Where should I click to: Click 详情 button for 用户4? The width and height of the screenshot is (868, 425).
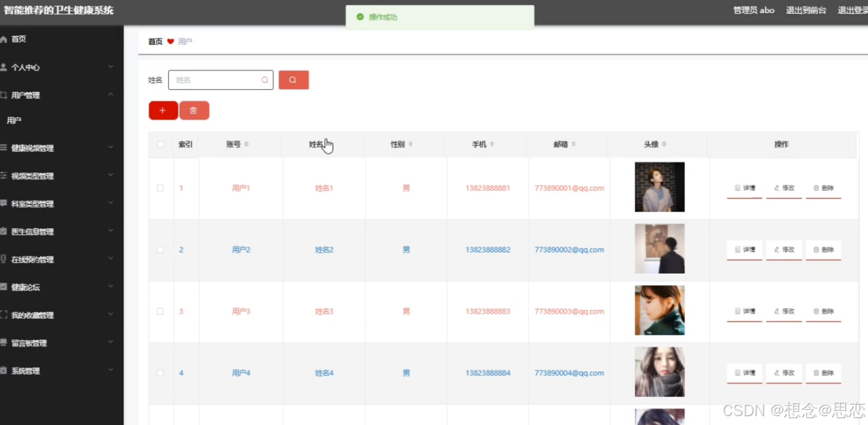[x=744, y=373]
